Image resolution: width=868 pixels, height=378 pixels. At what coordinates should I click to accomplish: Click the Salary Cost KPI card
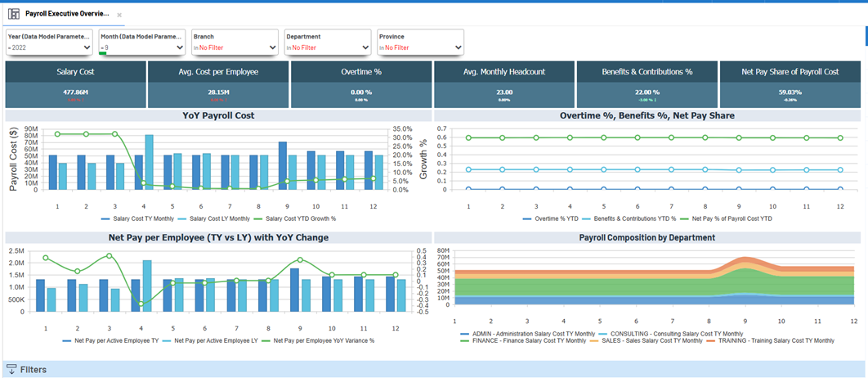tap(76, 83)
